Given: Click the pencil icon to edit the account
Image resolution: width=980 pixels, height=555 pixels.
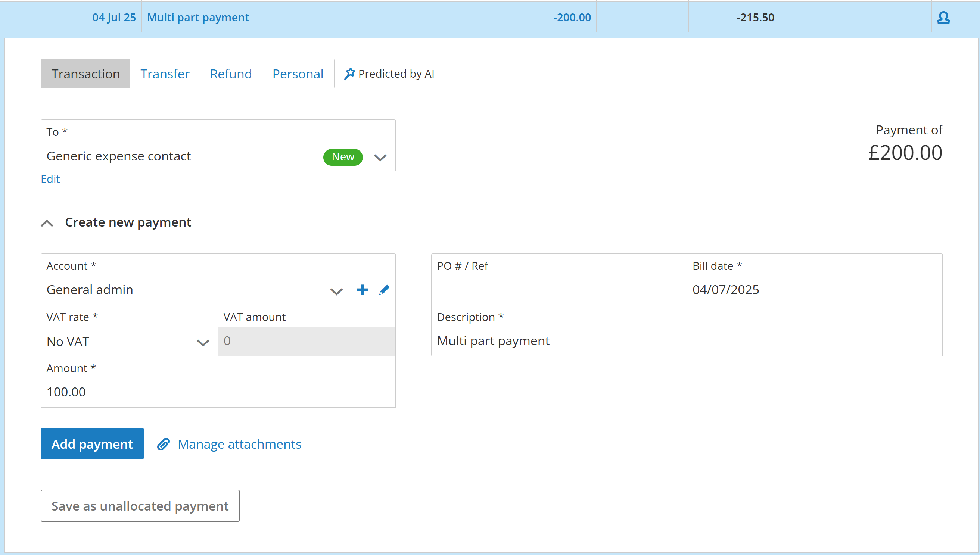Looking at the screenshot, I should tap(384, 290).
